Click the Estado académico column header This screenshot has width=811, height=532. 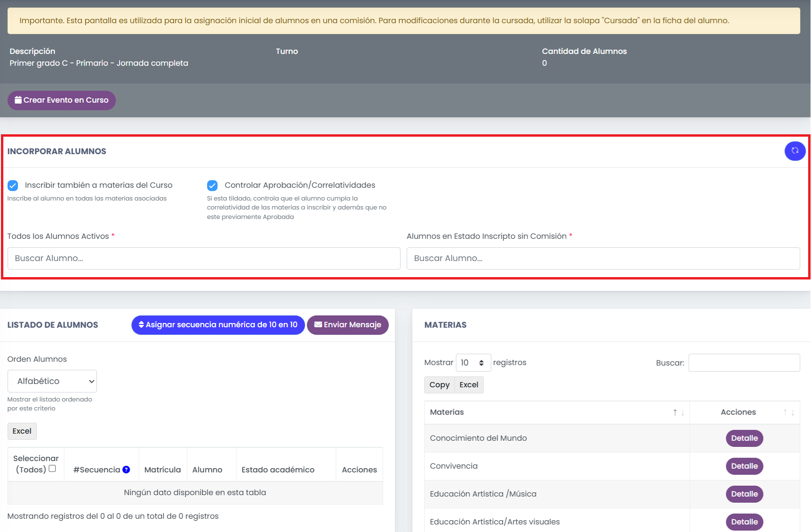[278, 470]
